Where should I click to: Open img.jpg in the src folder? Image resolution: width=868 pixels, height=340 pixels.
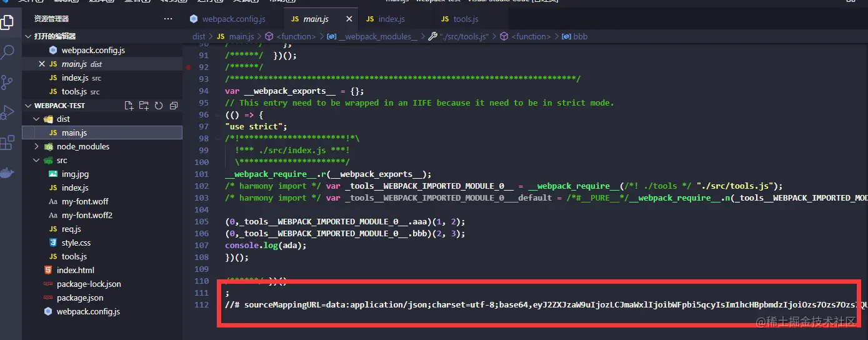(x=102, y=174)
